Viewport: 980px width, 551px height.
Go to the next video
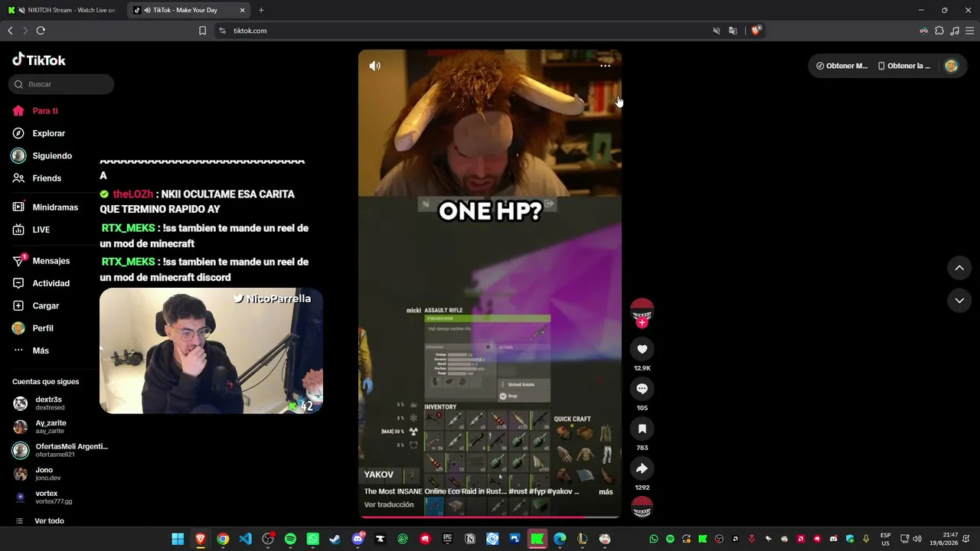pyautogui.click(x=959, y=301)
